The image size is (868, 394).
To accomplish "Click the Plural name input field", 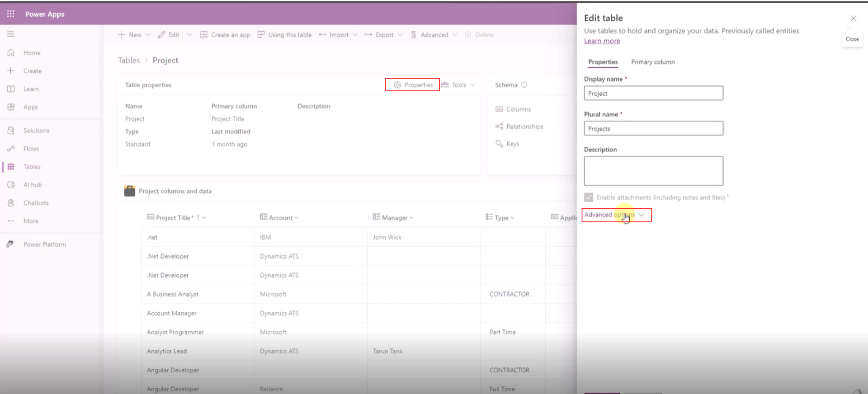I will (653, 128).
